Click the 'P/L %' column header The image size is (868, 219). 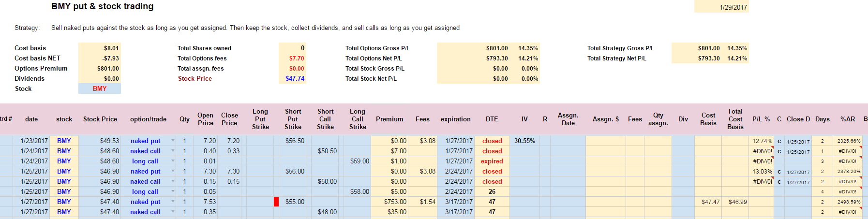coord(761,119)
